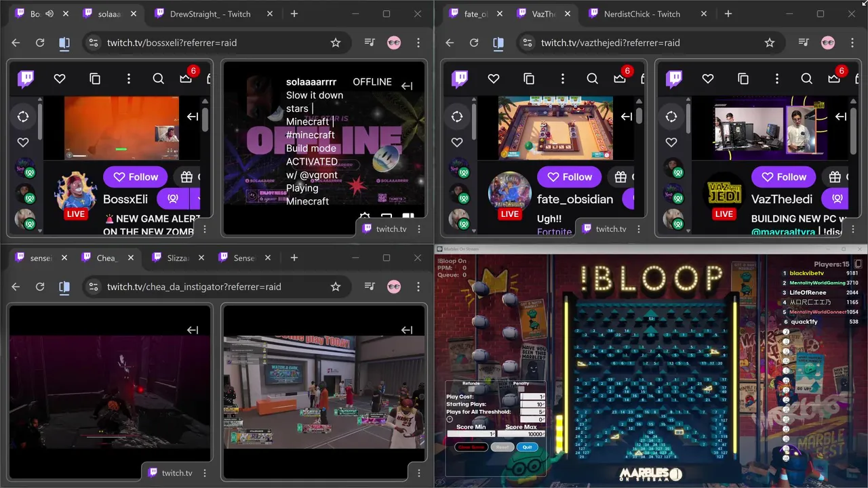Follow fate_obsidian channel

pos(570,177)
